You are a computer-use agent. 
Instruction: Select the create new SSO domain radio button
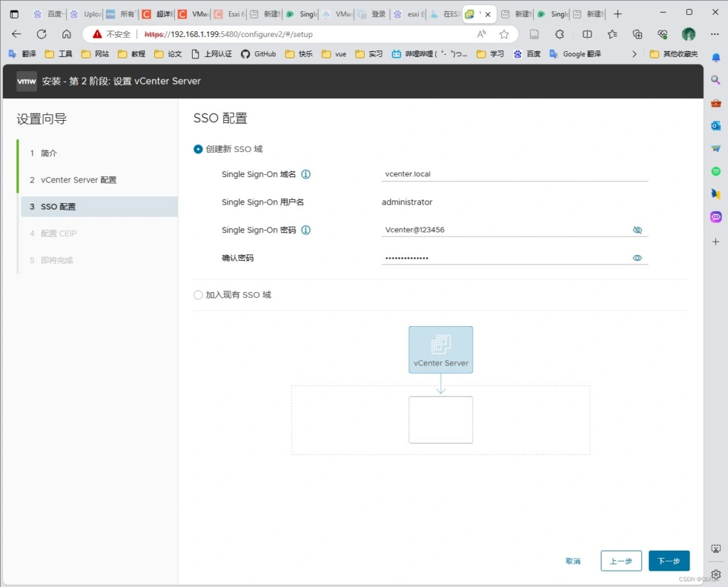coord(198,149)
